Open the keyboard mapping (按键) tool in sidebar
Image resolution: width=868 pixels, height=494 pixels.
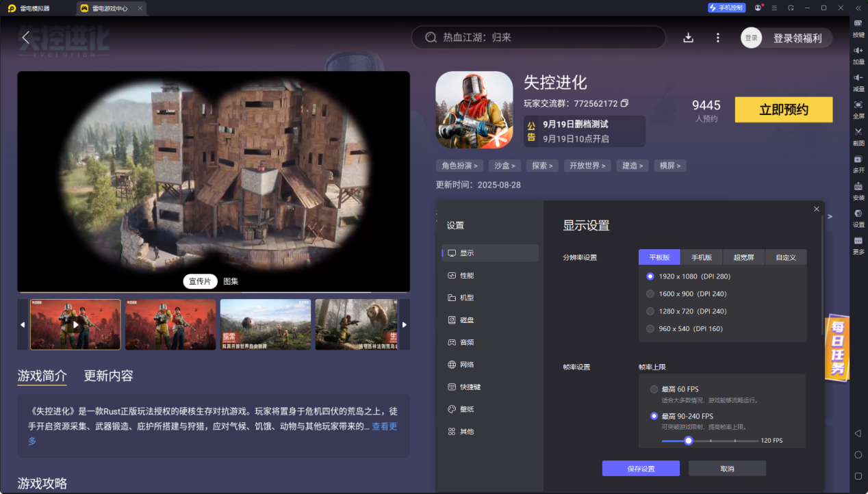click(x=858, y=27)
